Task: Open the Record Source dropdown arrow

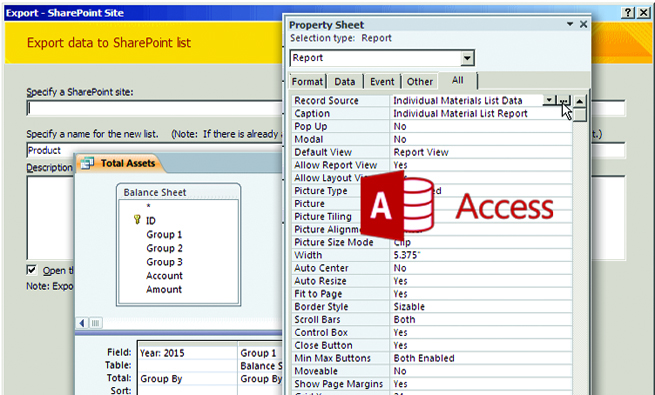Action: pos(549,100)
